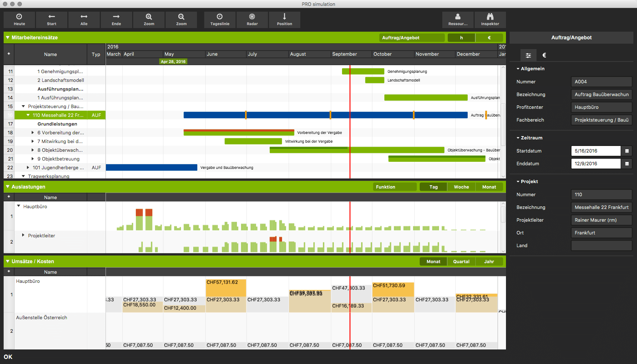The width and height of the screenshot is (637, 364).
Task: Expand the 6 Vorbereitung der Vergabe row
Action: [x=33, y=132]
